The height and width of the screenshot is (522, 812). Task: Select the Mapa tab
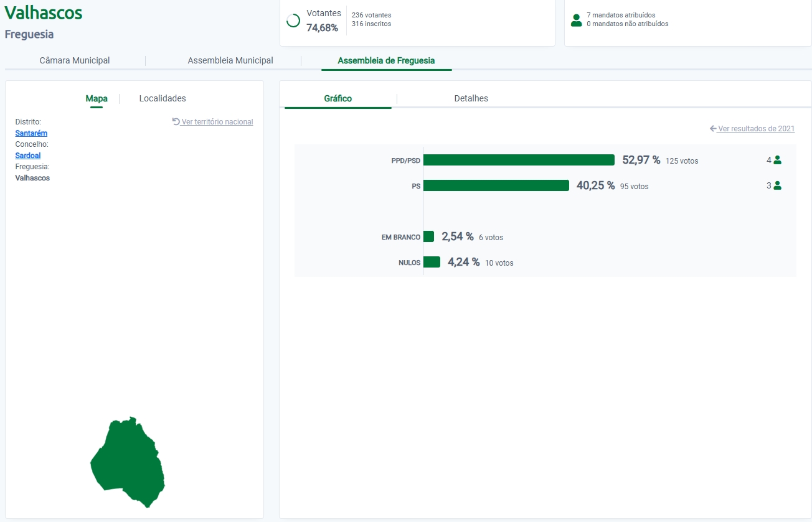tap(97, 98)
